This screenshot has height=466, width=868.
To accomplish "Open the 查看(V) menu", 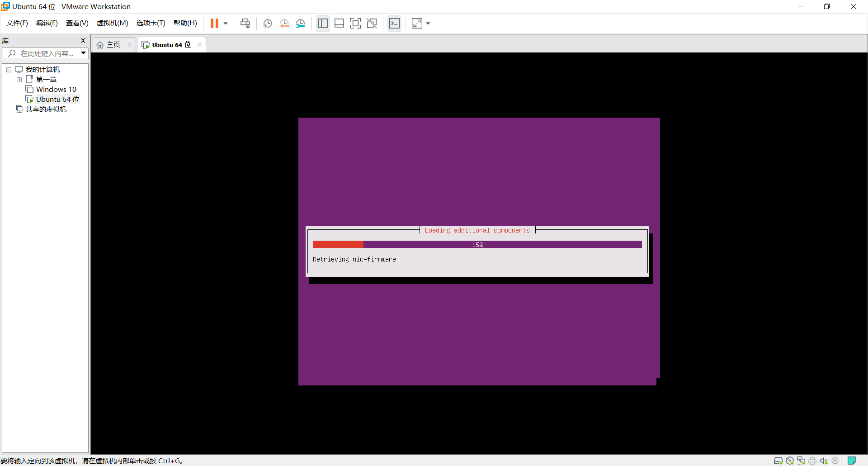I will 77,23.
